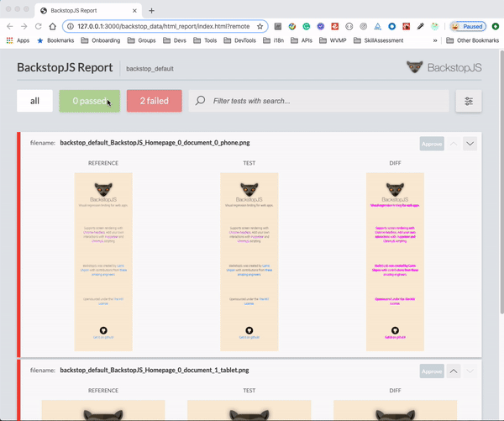The width and height of the screenshot is (504, 421).
Task: Click up chevron on tablet.png card
Action: (454, 371)
